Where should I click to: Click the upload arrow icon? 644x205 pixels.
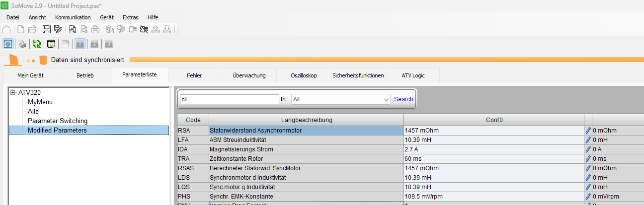coord(156,29)
